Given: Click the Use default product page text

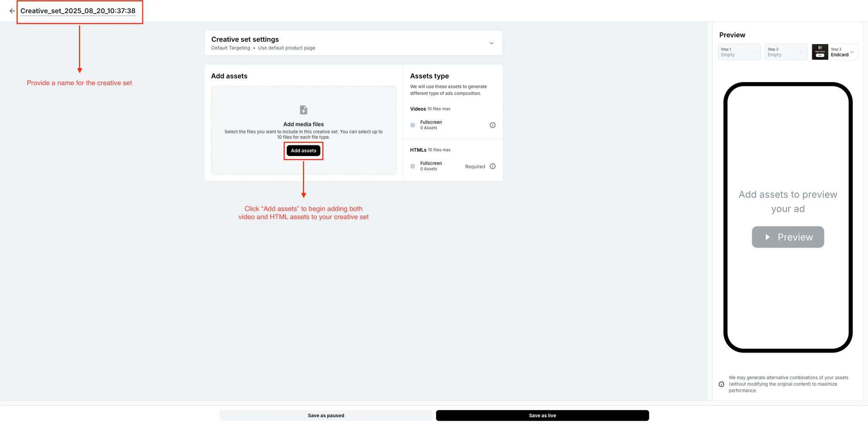Looking at the screenshot, I should click(287, 48).
